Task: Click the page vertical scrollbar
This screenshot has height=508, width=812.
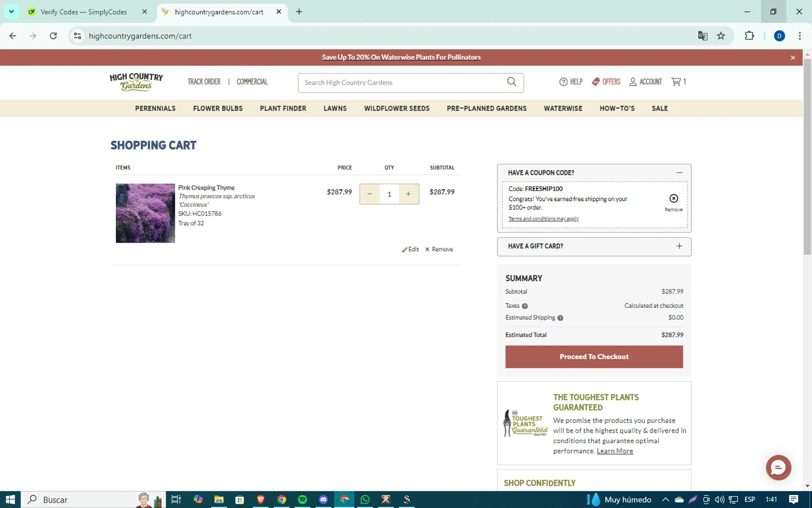Action: pos(807,157)
